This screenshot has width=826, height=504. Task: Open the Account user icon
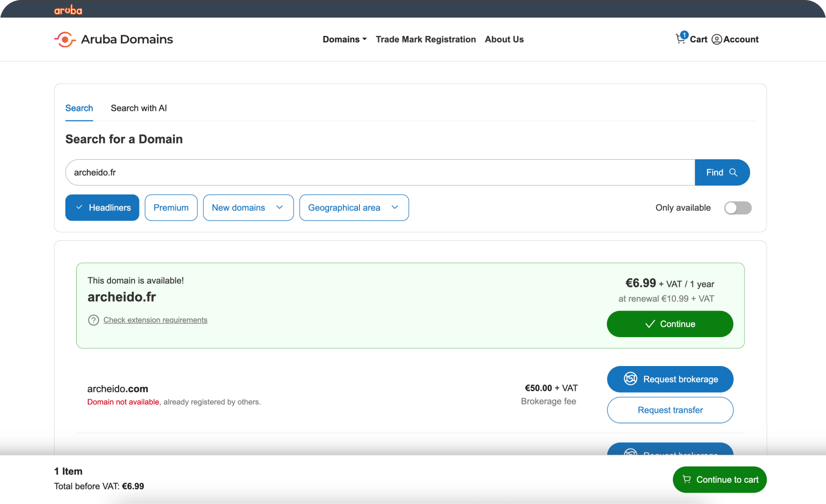click(x=716, y=39)
